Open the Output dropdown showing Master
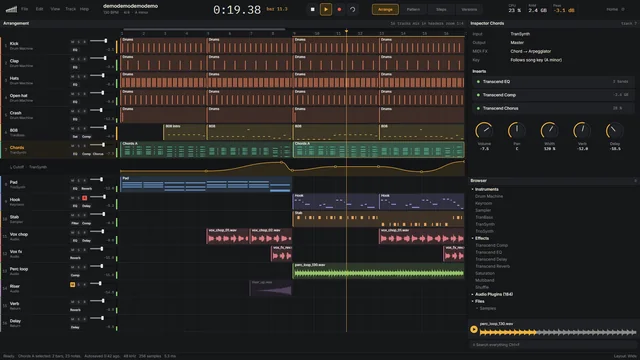 point(517,42)
